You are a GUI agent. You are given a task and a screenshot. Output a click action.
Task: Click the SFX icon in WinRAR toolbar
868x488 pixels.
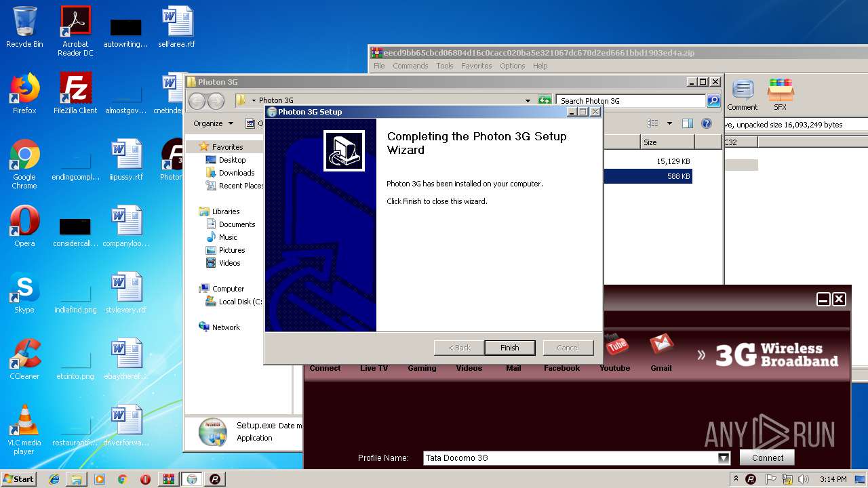pos(781,95)
